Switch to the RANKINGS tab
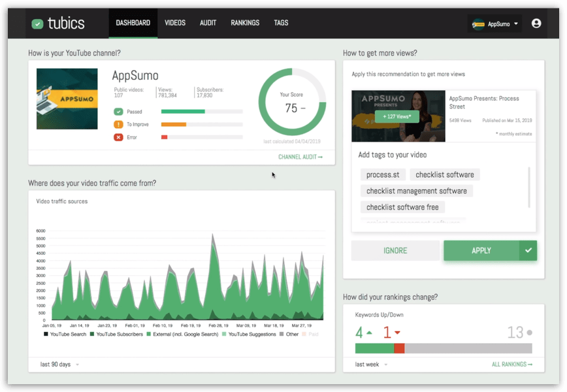The height and width of the screenshot is (392, 567). pyautogui.click(x=245, y=23)
